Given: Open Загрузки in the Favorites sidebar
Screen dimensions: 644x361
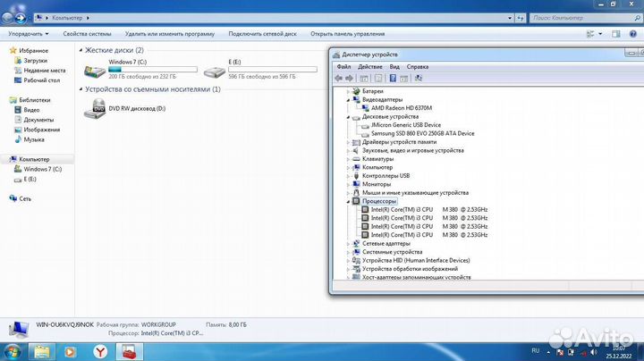Looking at the screenshot, I should pos(36,61).
